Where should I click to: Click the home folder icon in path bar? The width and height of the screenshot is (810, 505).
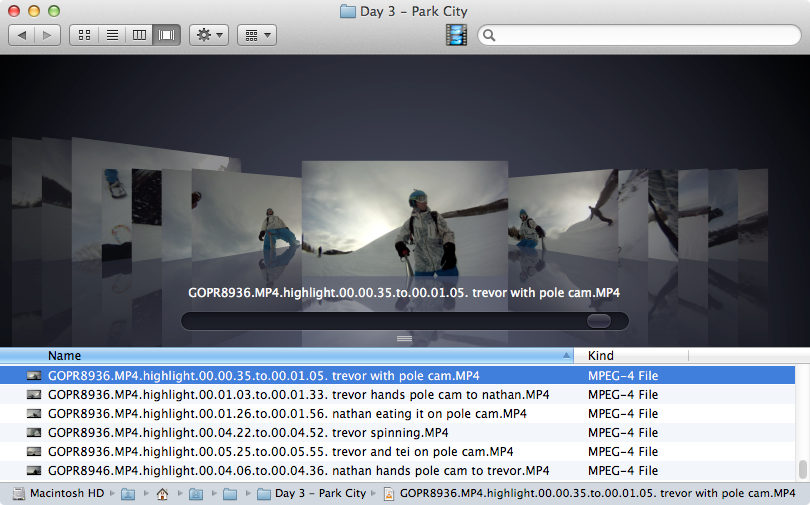[161, 494]
